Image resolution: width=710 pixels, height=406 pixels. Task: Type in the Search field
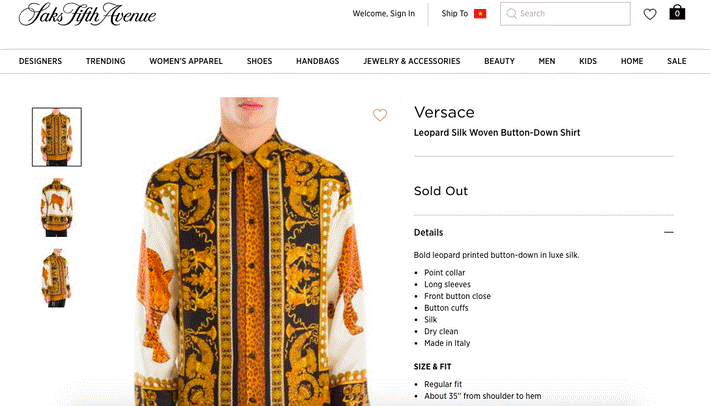(x=572, y=14)
